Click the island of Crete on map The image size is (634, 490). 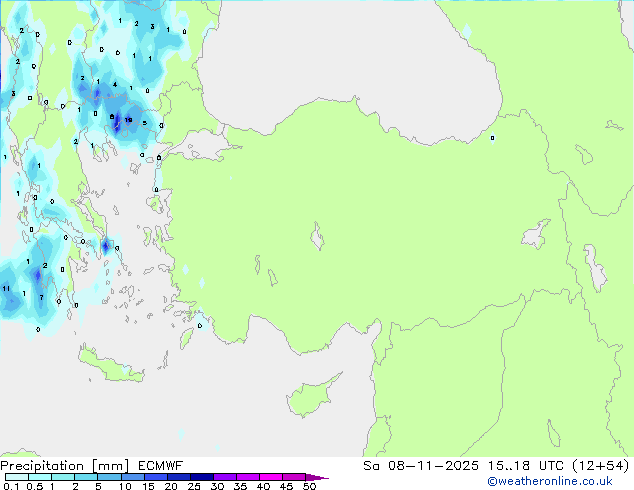click(111, 366)
